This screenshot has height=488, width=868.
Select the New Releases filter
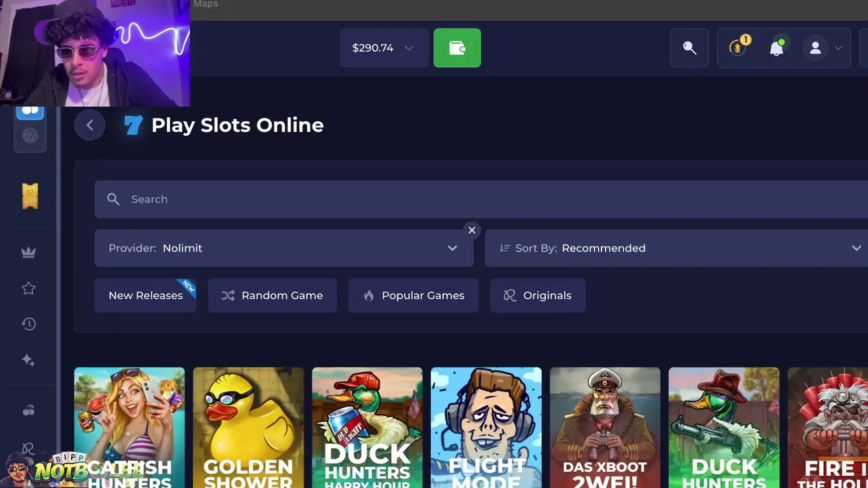coord(146,296)
